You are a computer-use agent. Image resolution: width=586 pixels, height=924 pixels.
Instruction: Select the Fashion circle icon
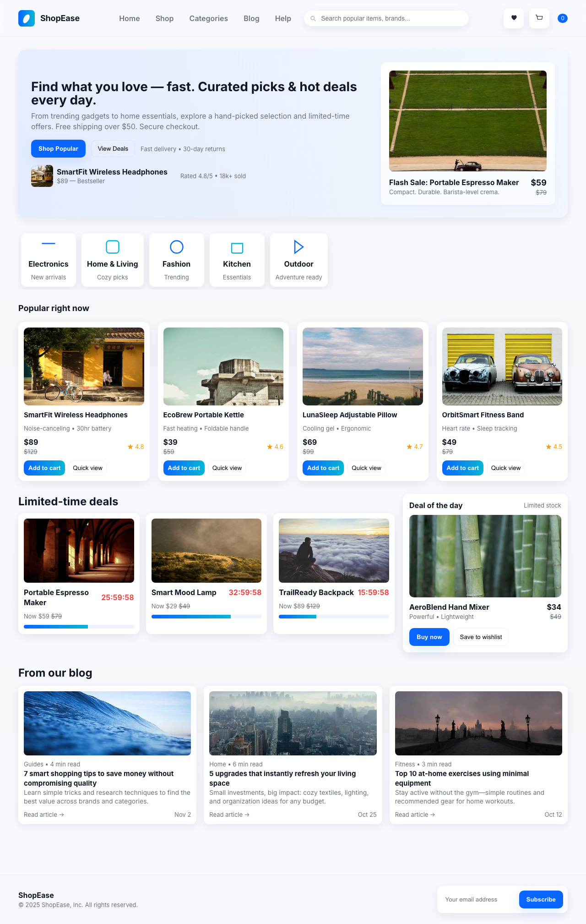(x=177, y=247)
